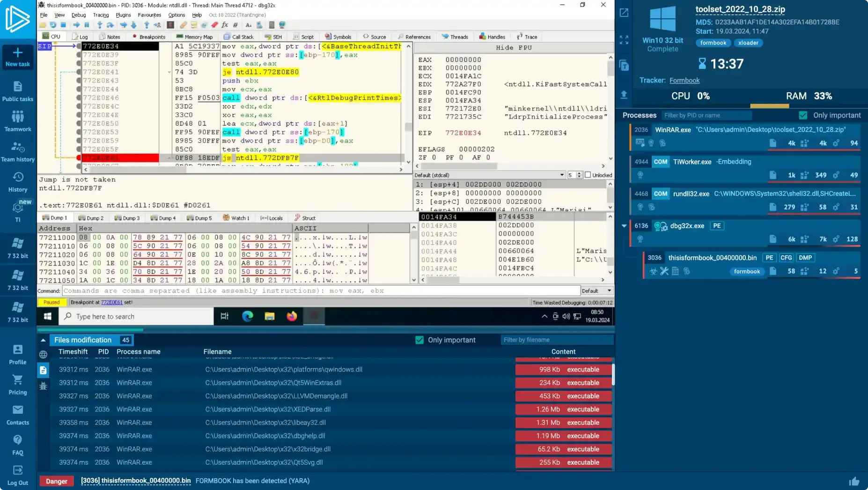
Task: Click the Filter by filename field
Action: pyautogui.click(x=556, y=340)
